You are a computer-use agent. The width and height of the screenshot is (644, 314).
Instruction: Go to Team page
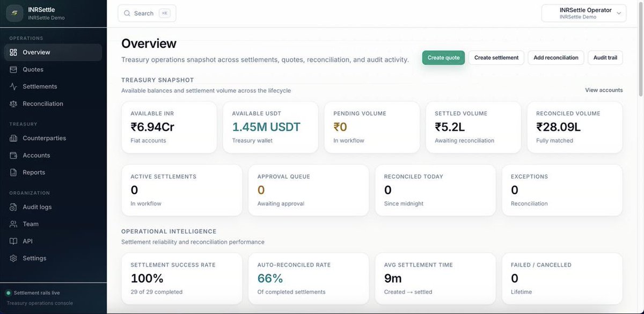53,224
